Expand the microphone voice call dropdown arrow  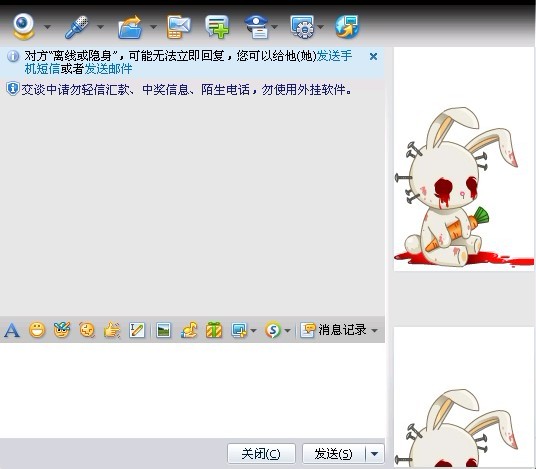point(100,27)
